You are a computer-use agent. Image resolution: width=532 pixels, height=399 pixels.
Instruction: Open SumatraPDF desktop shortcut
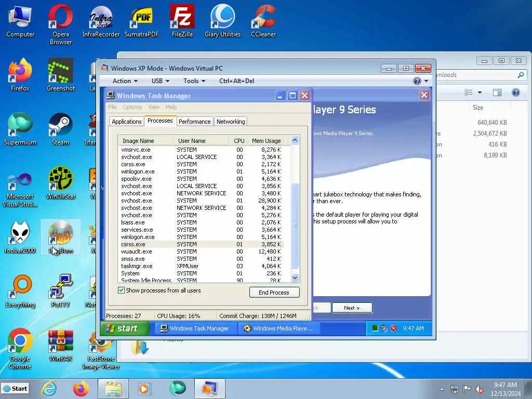[x=141, y=21]
